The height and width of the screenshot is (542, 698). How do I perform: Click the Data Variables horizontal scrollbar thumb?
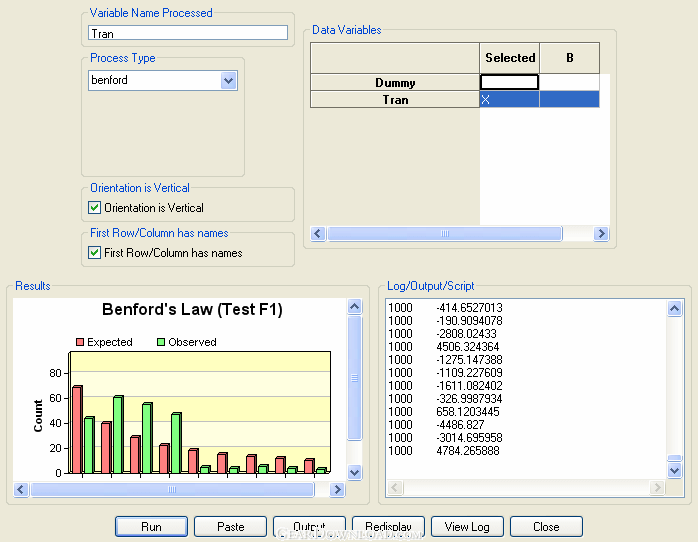click(445, 233)
